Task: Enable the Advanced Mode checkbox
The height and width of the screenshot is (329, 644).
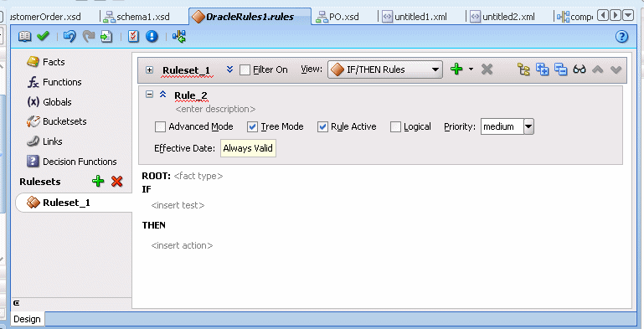Action: (160, 126)
